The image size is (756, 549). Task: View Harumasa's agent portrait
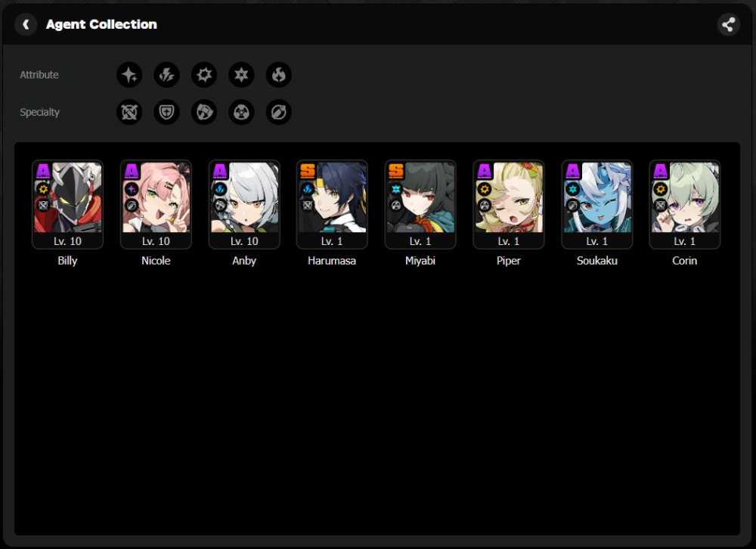[x=332, y=204]
